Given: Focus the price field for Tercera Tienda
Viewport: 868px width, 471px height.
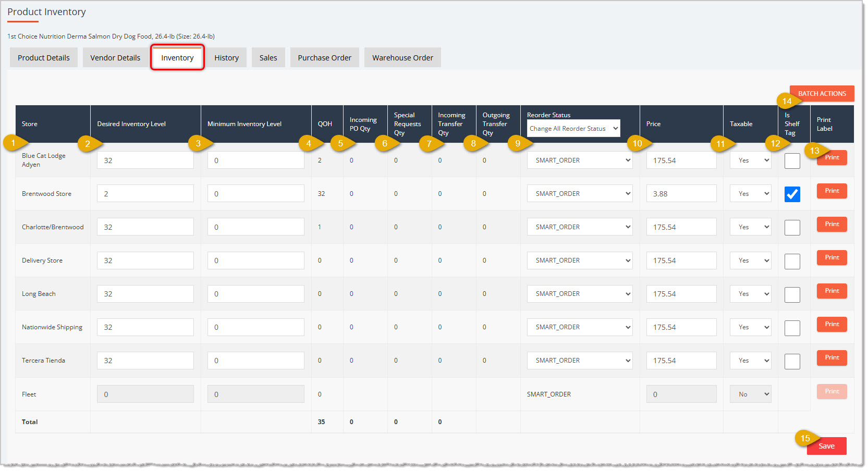Looking at the screenshot, I should click(681, 361).
